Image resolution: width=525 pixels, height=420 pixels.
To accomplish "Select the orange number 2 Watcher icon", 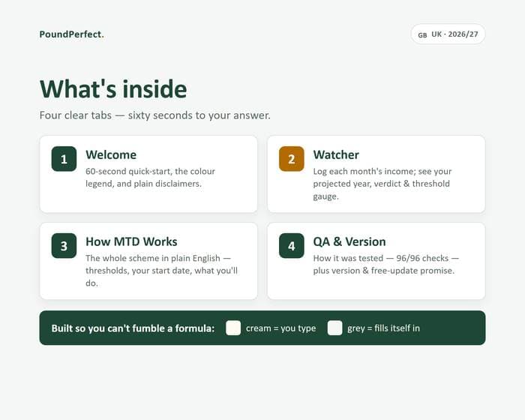I will (x=292, y=159).
